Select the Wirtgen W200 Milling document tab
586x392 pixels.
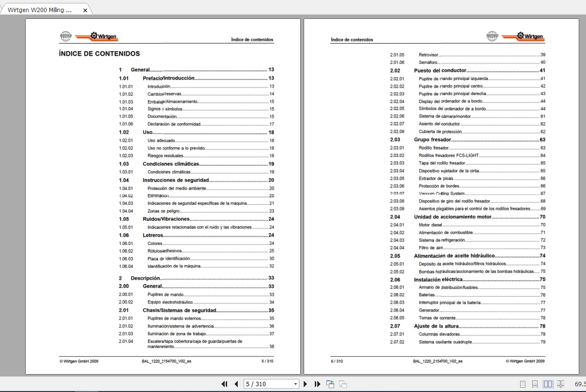pos(41,10)
